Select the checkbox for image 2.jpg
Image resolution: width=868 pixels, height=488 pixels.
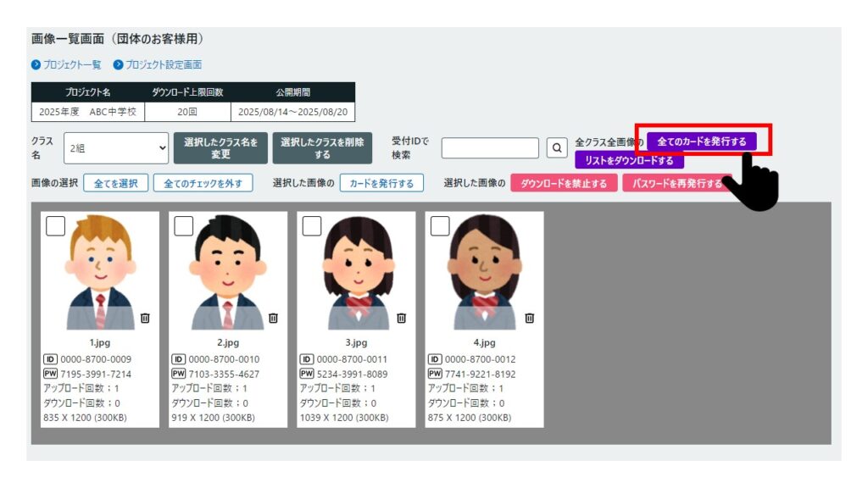tap(183, 225)
